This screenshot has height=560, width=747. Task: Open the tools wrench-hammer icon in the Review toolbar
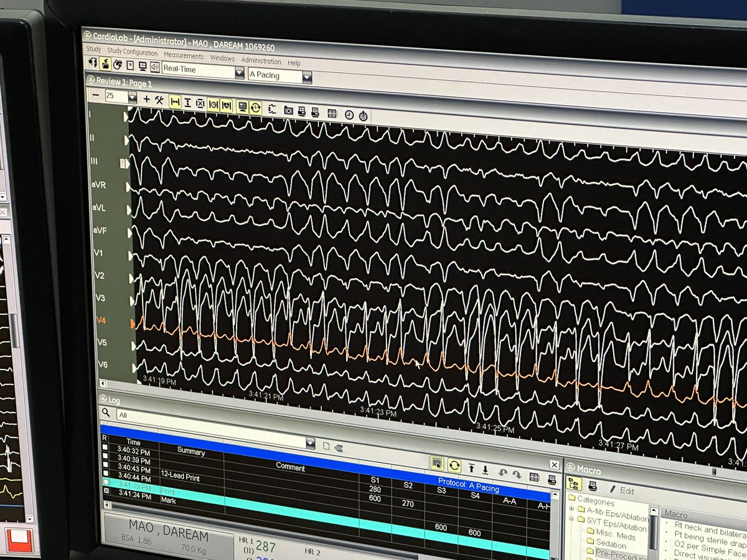pyautogui.click(x=159, y=100)
